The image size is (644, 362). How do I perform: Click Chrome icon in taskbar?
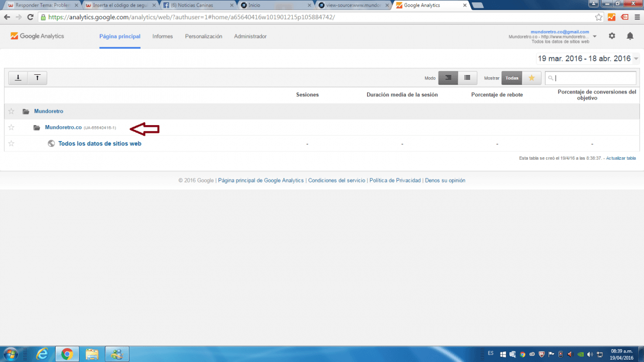coord(67,354)
